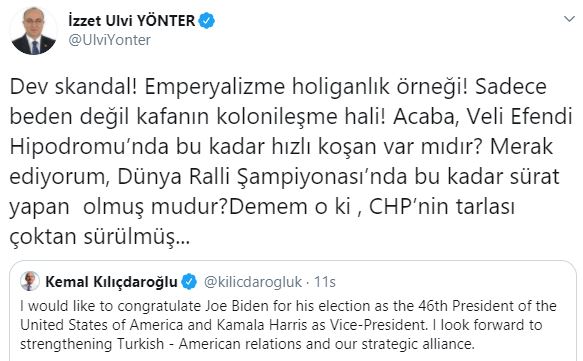Image resolution: width=583 pixels, height=361 pixels.
Task: Click the tweet ending 'çoktan sürülmüş...'
Action: [100, 237]
